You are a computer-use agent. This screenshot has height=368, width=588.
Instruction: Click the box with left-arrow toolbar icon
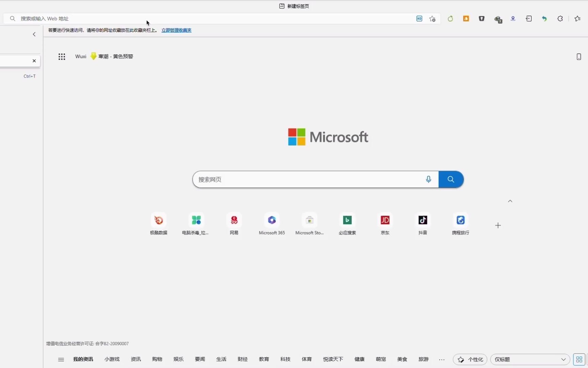(x=529, y=19)
